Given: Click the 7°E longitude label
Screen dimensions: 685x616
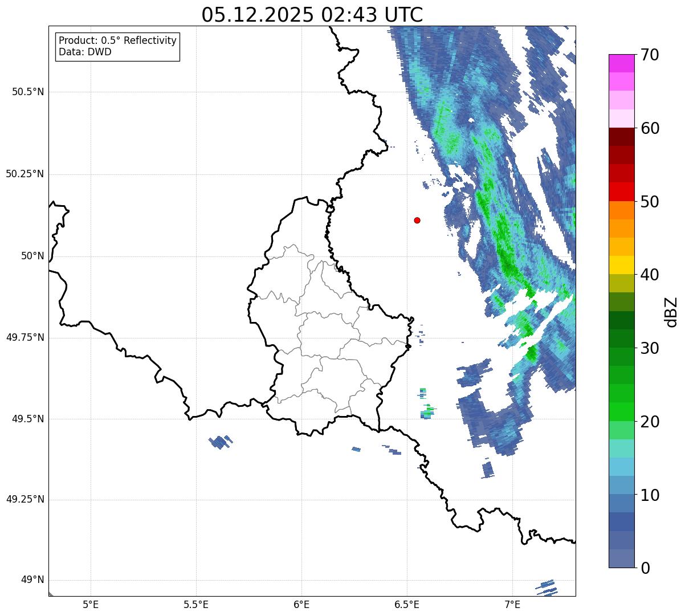Looking at the screenshot, I should [512, 604].
